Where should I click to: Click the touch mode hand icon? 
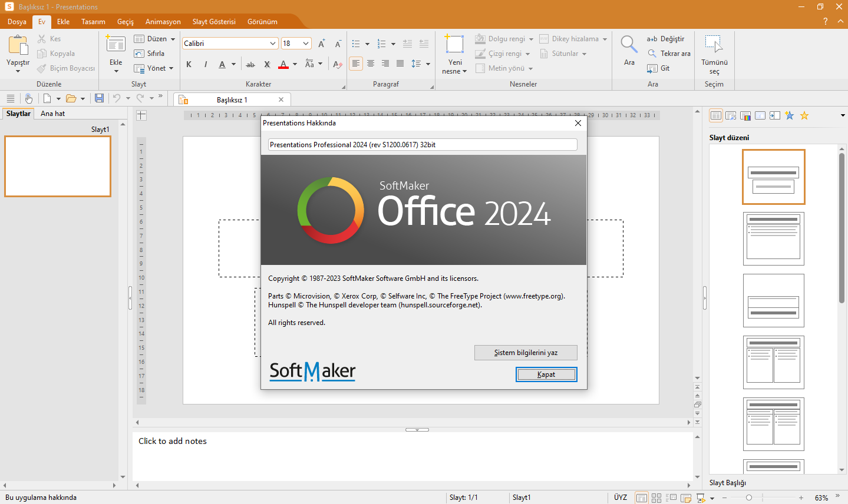click(28, 98)
